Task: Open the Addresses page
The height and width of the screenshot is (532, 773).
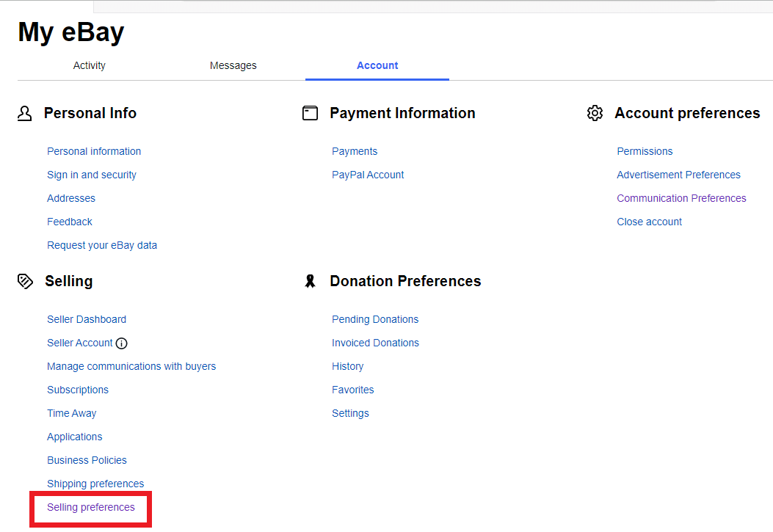Action: (x=70, y=198)
